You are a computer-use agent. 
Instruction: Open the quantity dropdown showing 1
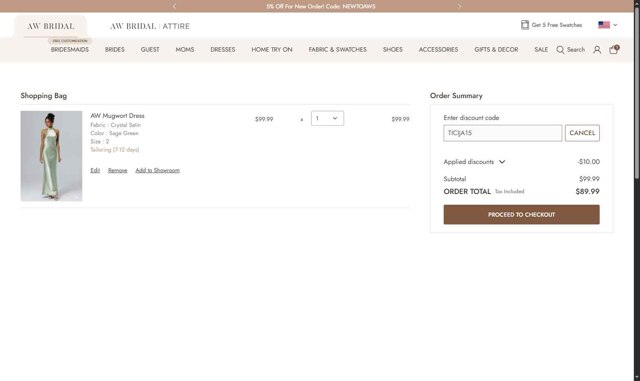point(327,118)
